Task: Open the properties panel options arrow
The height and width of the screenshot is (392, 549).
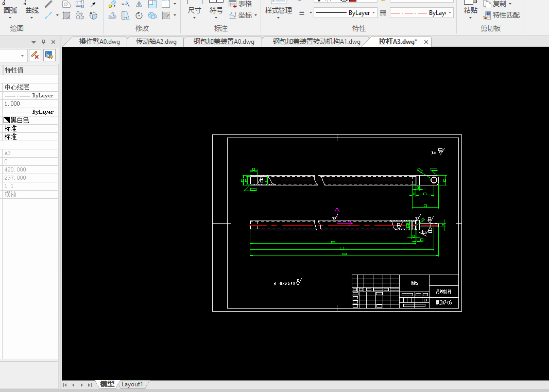Action: (x=33, y=42)
